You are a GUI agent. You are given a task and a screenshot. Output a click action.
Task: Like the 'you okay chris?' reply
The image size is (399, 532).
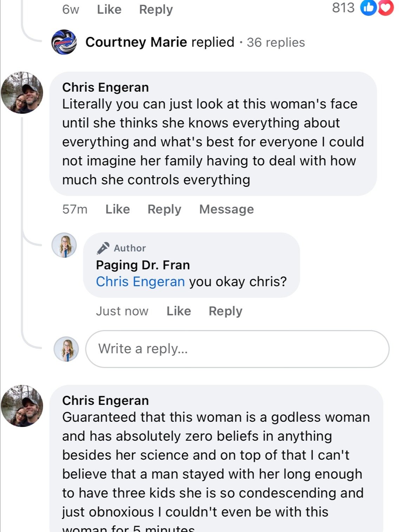coord(179,311)
